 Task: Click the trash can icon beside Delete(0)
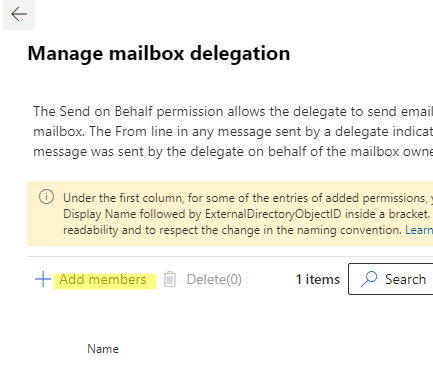170,279
